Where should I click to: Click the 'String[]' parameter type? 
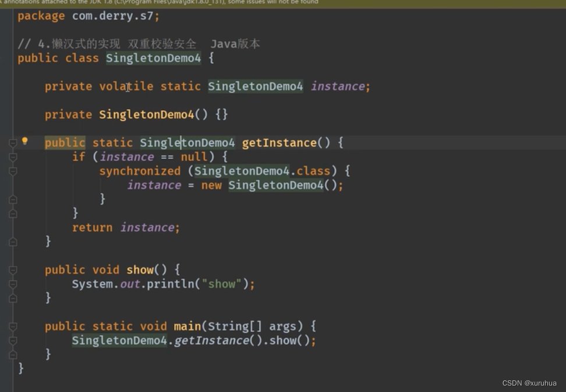[x=235, y=327]
